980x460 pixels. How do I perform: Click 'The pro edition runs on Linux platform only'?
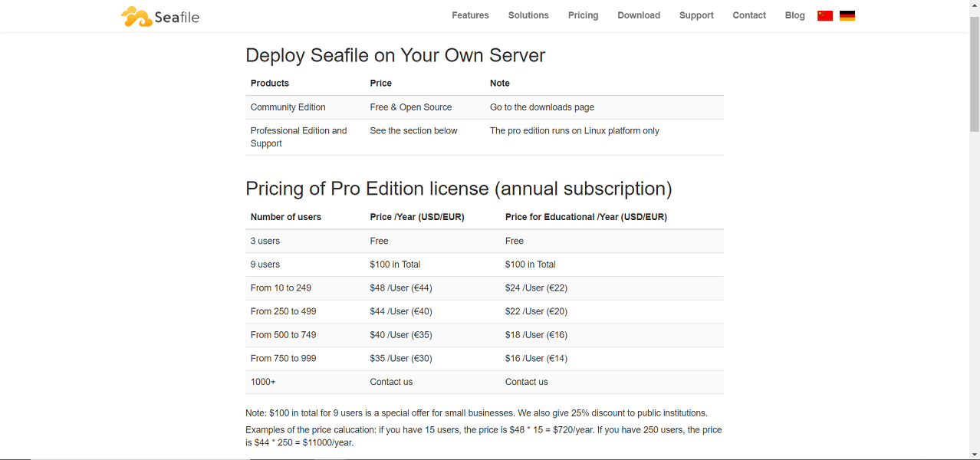(574, 131)
